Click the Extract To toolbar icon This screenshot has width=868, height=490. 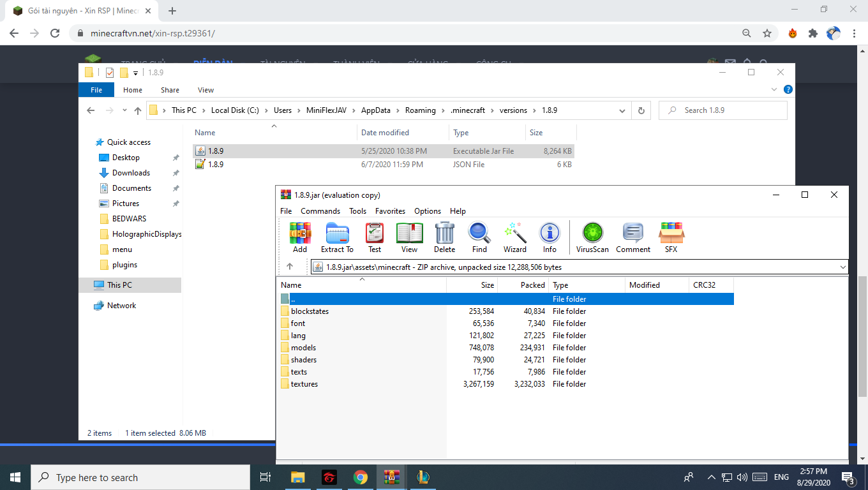pos(337,237)
